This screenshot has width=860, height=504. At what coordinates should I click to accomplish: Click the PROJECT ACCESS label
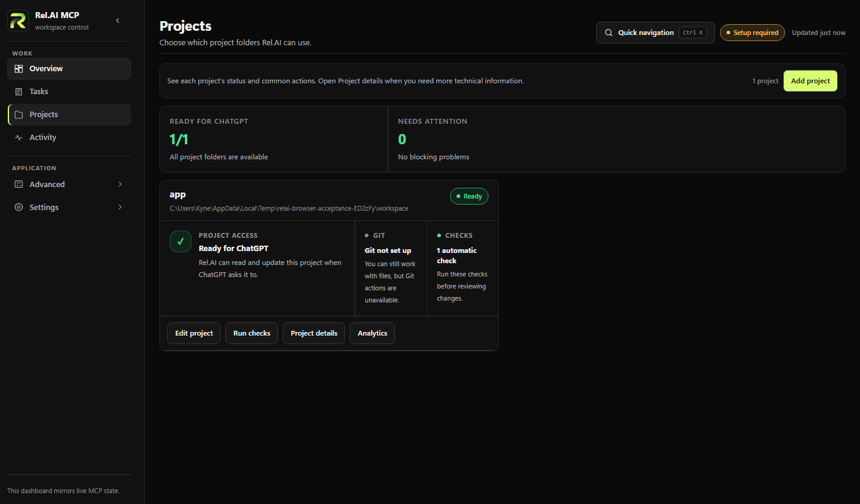pyautogui.click(x=228, y=235)
